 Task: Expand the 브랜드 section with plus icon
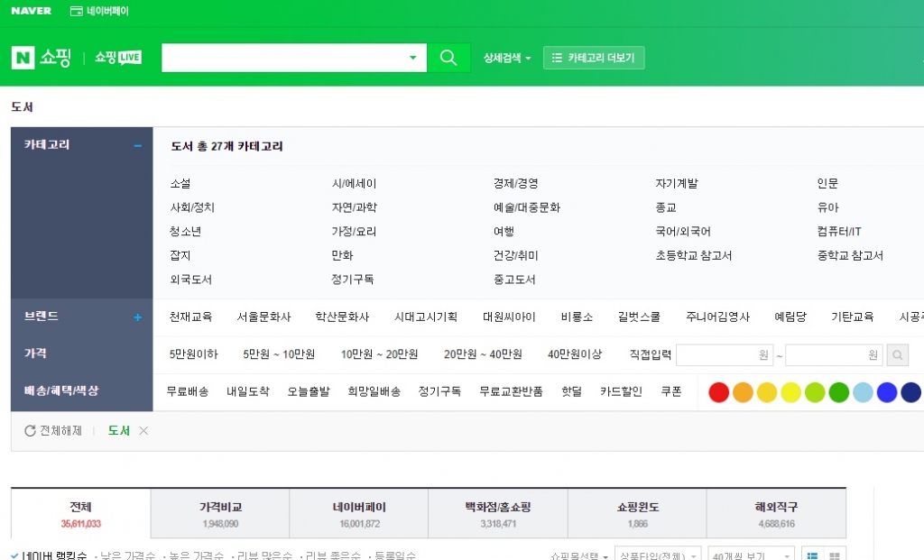[x=138, y=317]
